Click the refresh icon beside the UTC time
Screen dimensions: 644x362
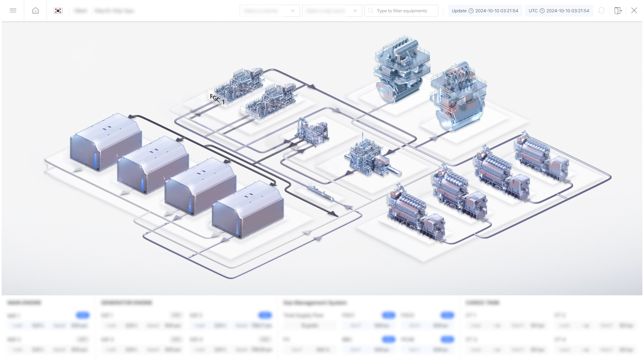coord(601,11)
